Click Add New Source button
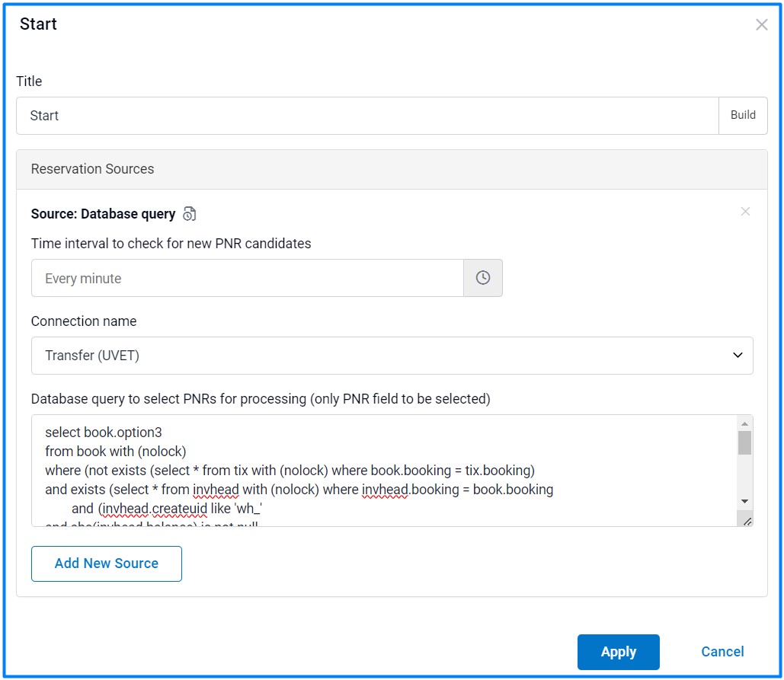This screenshot has height=680, width=784. pyautogui.click(x=107, y=563)
